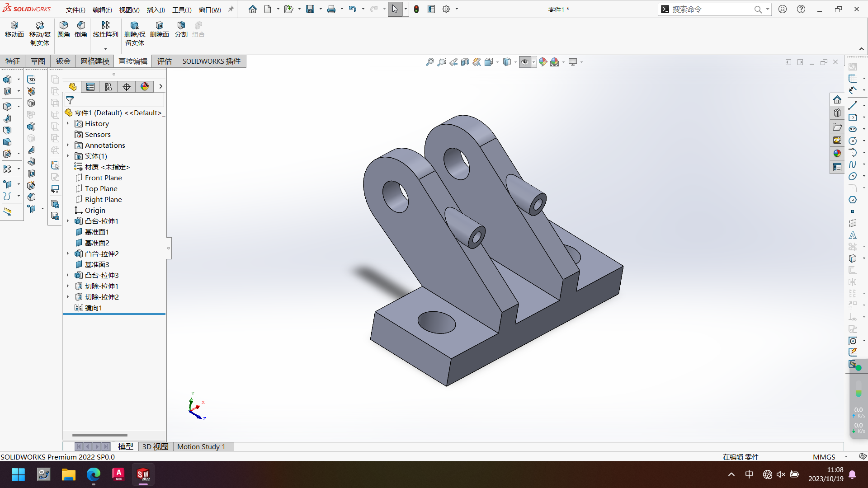This screenshot has height=488, width=868.
Task: Expand the 凸台-拉伸1 feature
Action: tap(68, 221)
